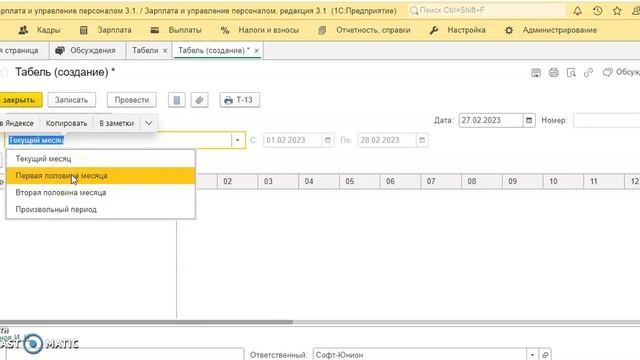
Task: Click the Ответственный field Софт-Юнион
Action: (420, 354)
